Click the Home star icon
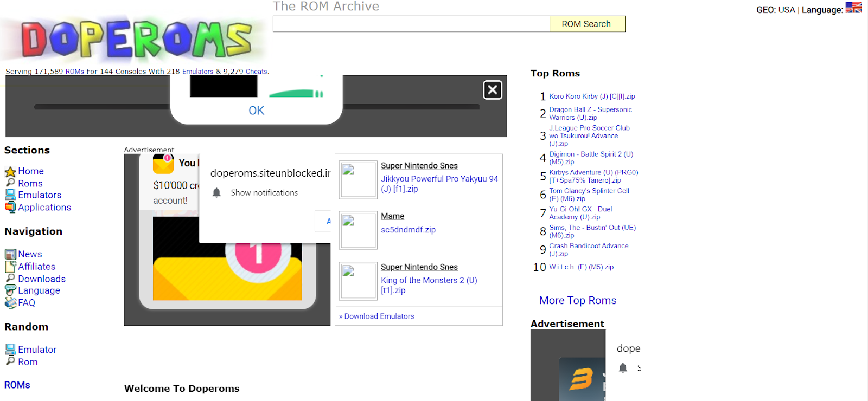868x401 pixels. 10,172
